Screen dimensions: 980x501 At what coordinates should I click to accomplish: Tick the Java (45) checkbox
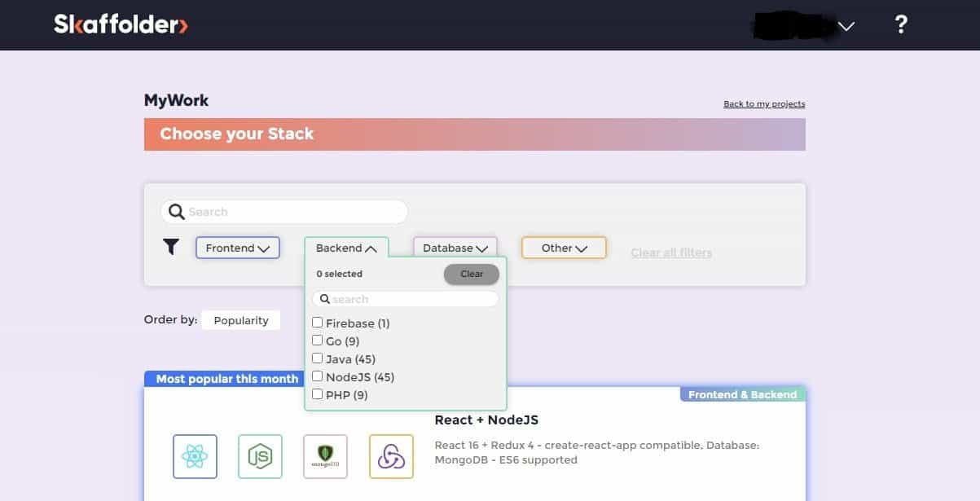[318, 358]
